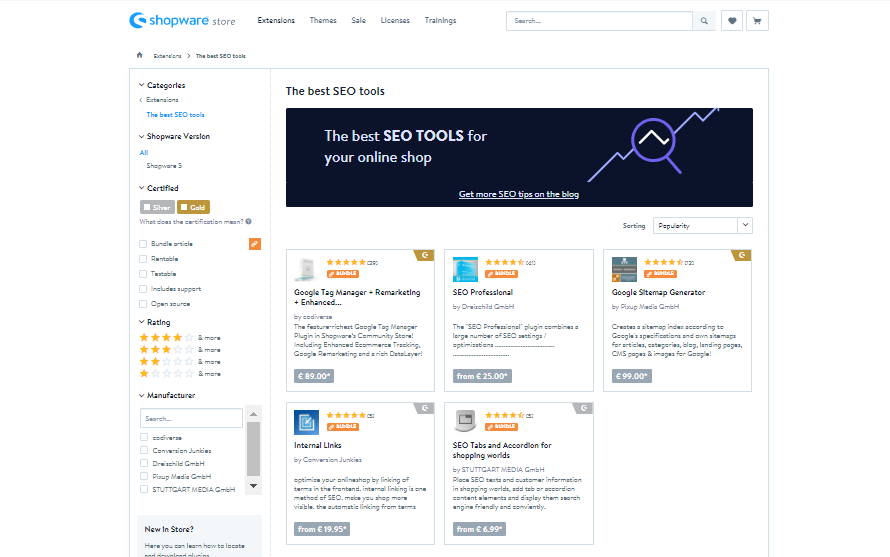Viewport: 890px width, 557px height.
Task: Click silver certified badge on Internal Links card
Action: click(425, 408)
